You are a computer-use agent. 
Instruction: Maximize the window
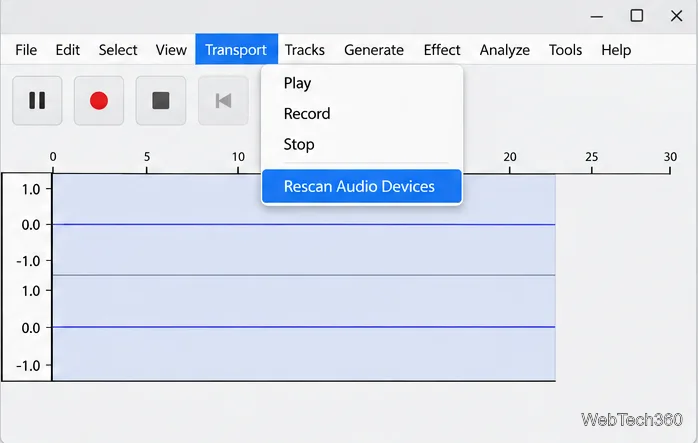(x=637, y=16)
